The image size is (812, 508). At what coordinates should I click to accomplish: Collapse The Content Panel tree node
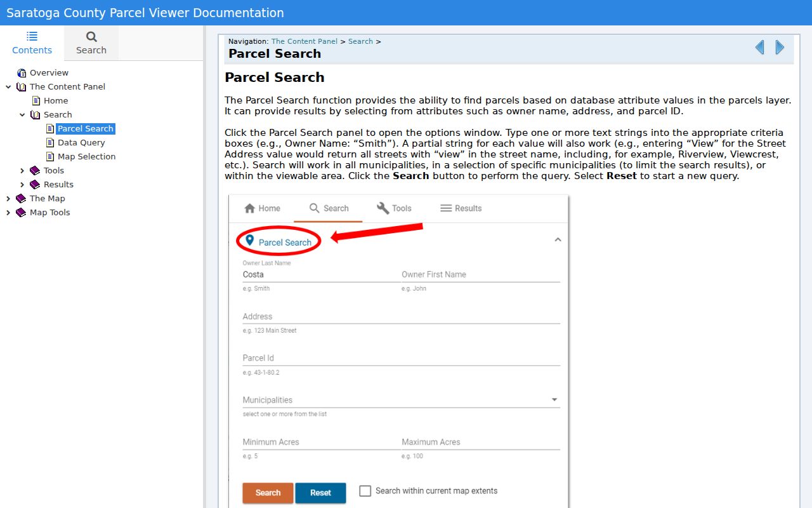point(8,87)
